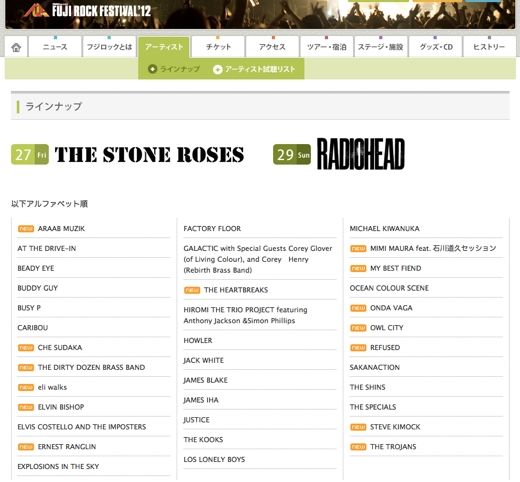
Task: Open the JAMES BLAKE artist link
Action: pos(205,380)
